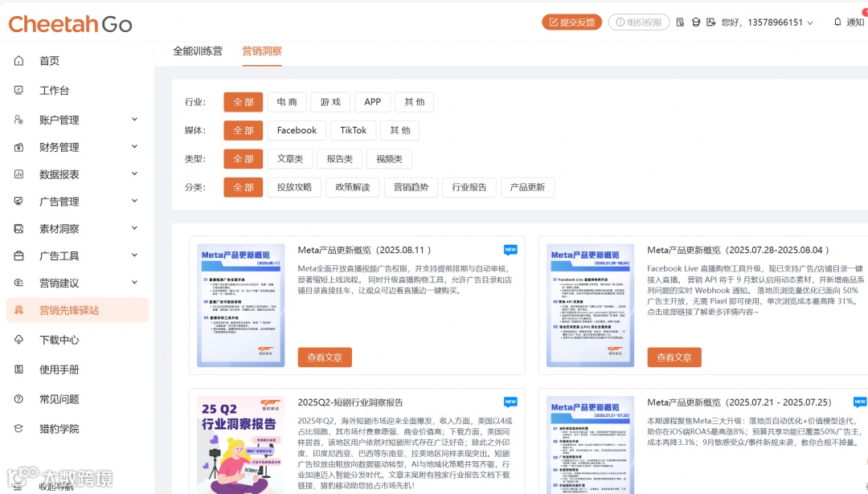Filter category by 行业报告

pos(469,187)
